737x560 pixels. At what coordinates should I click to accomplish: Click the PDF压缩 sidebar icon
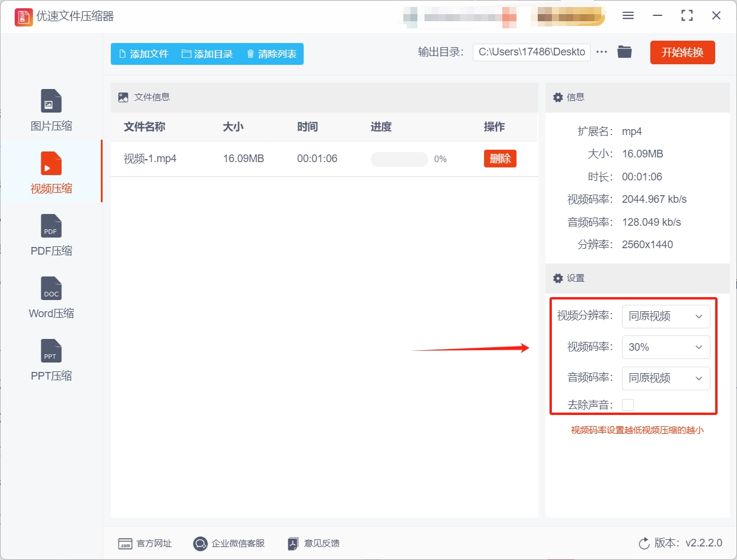coord(51,226)
